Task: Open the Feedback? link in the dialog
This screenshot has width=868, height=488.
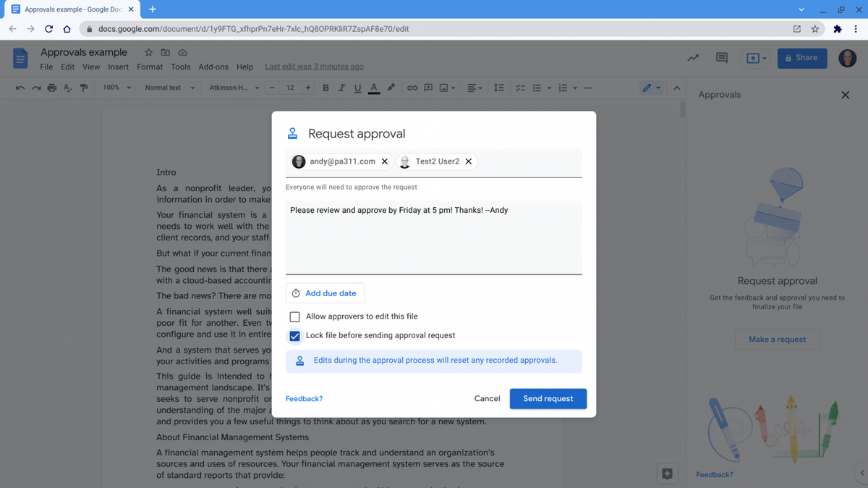Action: 304,398
